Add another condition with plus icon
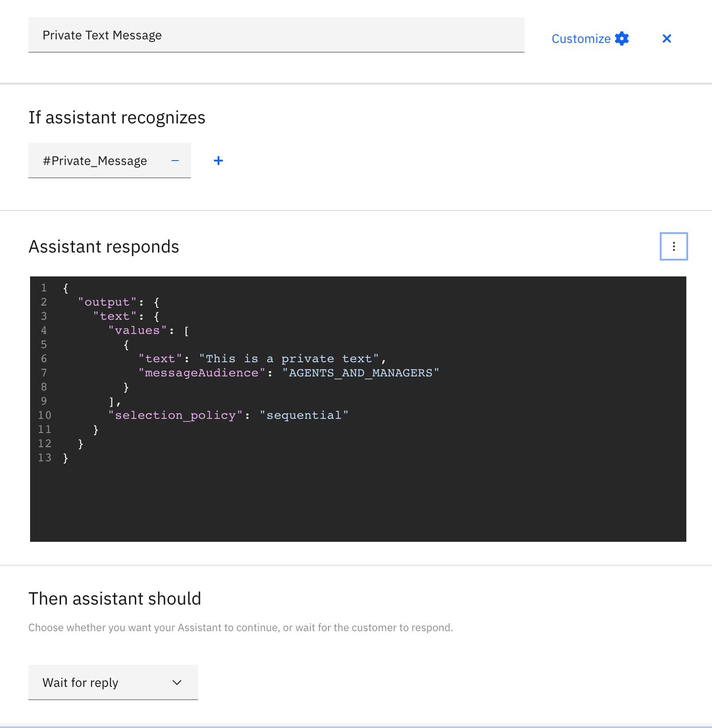 [218, 161]
